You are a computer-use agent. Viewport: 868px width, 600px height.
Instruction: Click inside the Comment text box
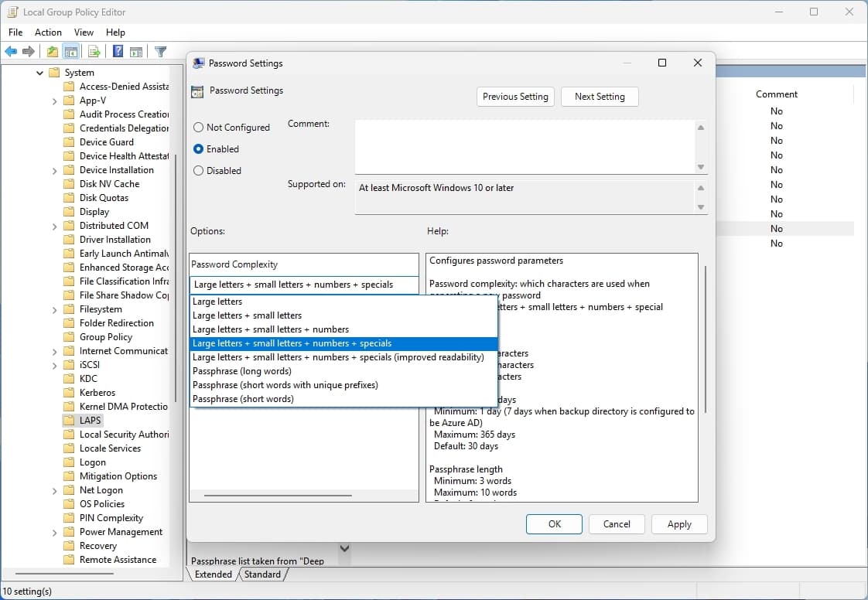pos(525,146)
